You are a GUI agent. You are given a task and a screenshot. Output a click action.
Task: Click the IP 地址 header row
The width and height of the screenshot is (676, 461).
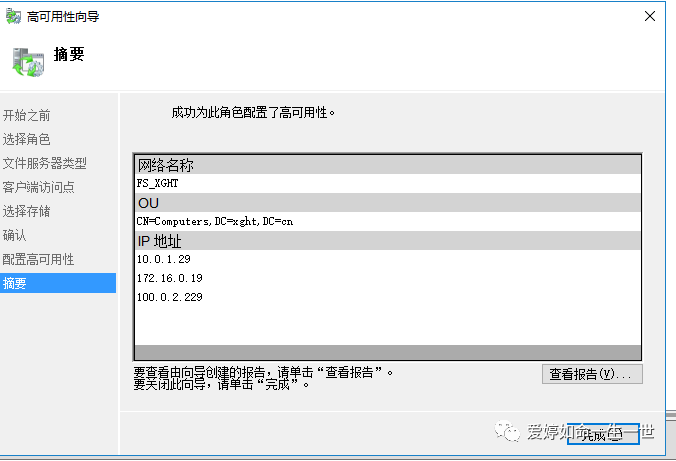click(x=388, y=241)
